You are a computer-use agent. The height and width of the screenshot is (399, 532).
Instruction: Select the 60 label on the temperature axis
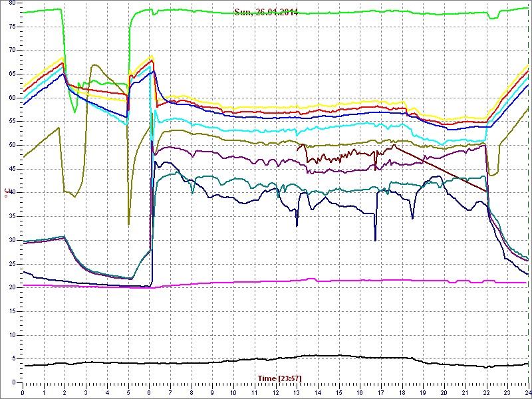(12, 98)
